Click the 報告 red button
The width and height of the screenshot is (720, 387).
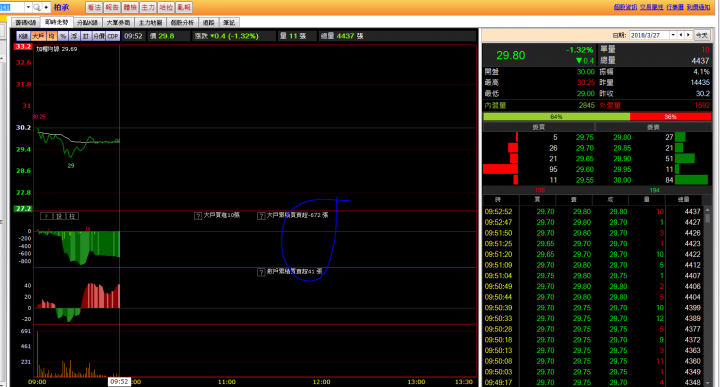(x=112, y=7)
